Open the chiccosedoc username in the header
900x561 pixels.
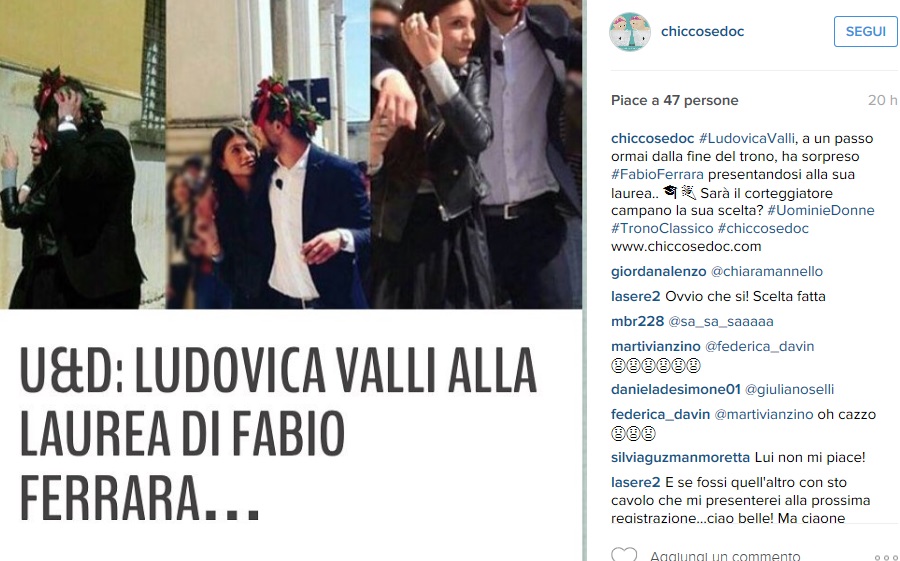point(702,32)
